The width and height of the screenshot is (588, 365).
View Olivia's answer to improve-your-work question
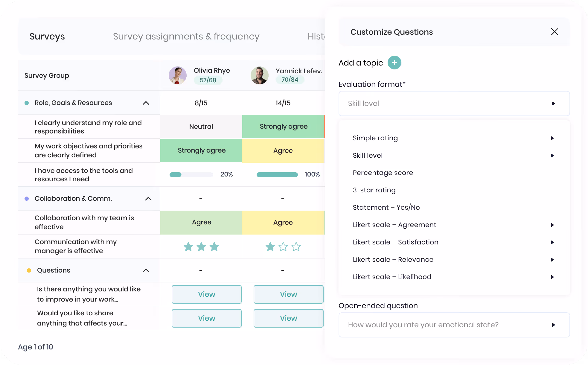tap(207, 294)
